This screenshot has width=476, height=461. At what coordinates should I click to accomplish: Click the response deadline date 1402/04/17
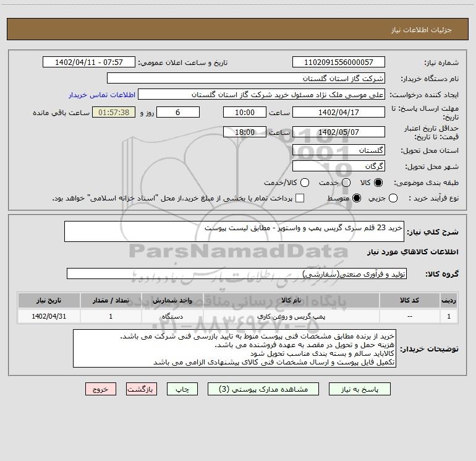339,112
